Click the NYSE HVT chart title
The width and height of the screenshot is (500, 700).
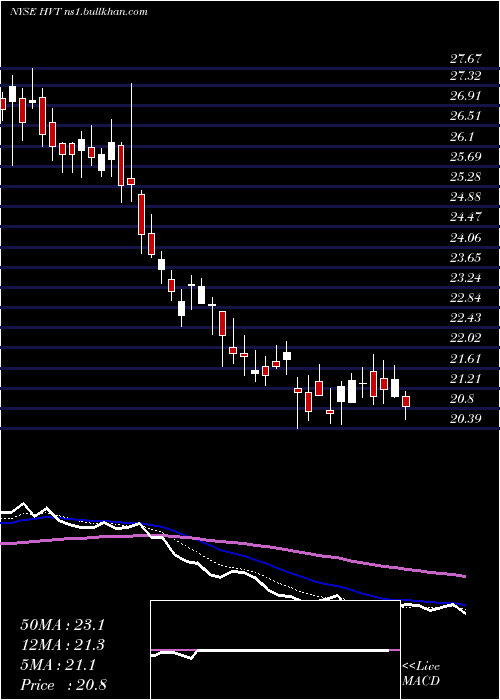pos(79,11)
